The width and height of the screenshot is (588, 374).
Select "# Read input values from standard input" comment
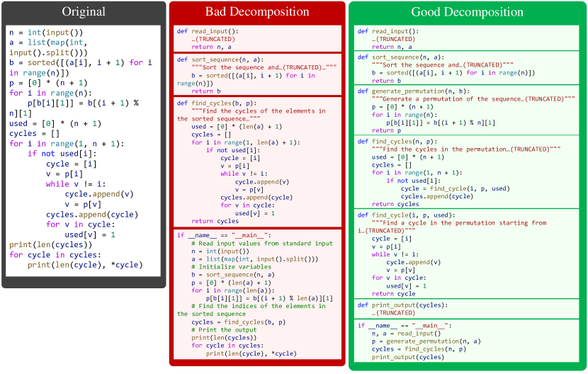[262, 244]
